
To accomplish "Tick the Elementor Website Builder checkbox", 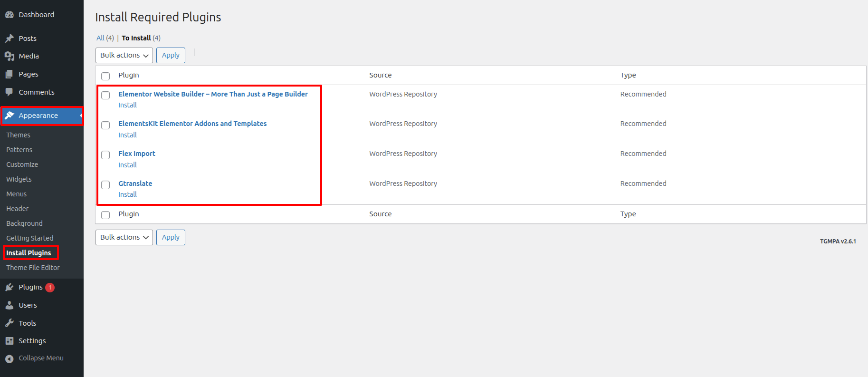I will (105, 95).
